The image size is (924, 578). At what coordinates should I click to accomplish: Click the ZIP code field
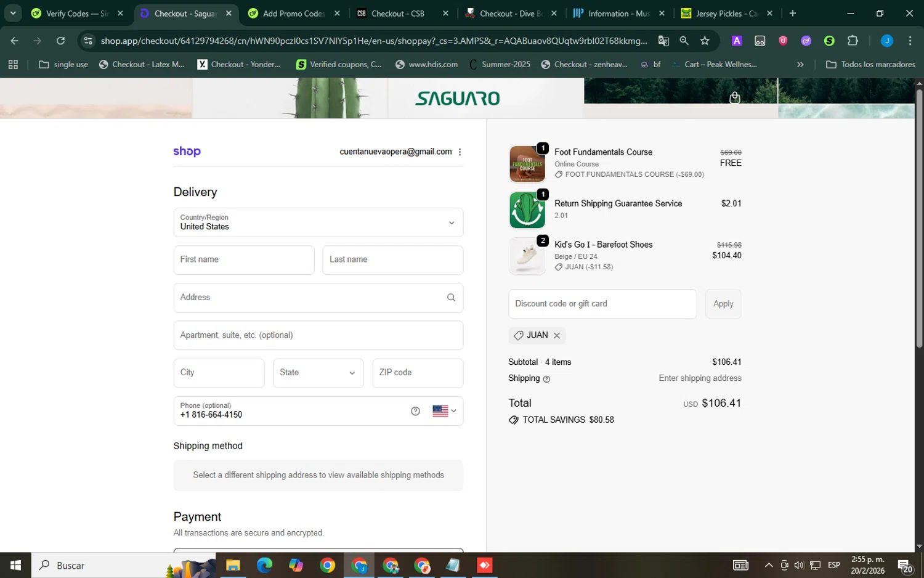click(418, 373)
